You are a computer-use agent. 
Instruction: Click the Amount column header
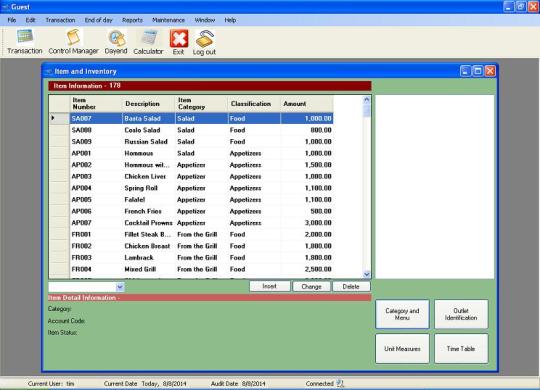point(307,104)
